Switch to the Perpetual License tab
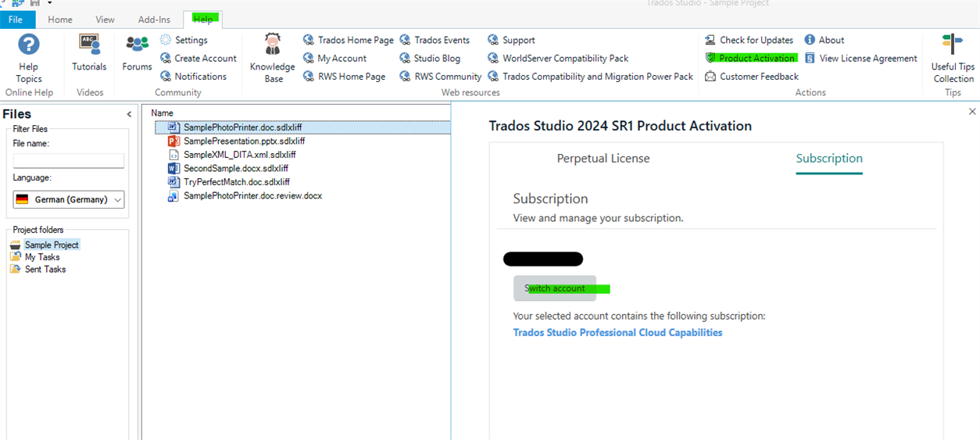This screenshot has height=440, width=980. (603, 159)
